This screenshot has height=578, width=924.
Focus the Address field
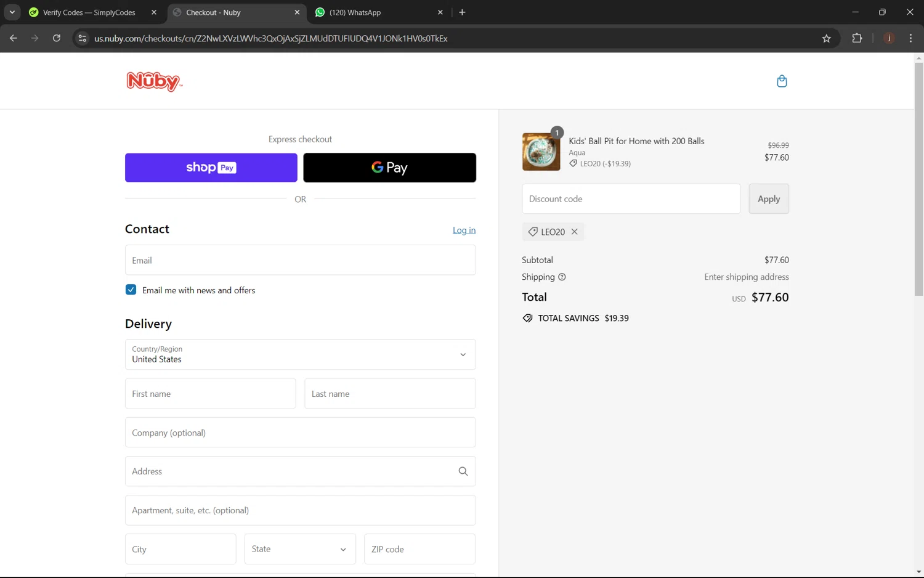pyautogui.click(x=301, y=471)
